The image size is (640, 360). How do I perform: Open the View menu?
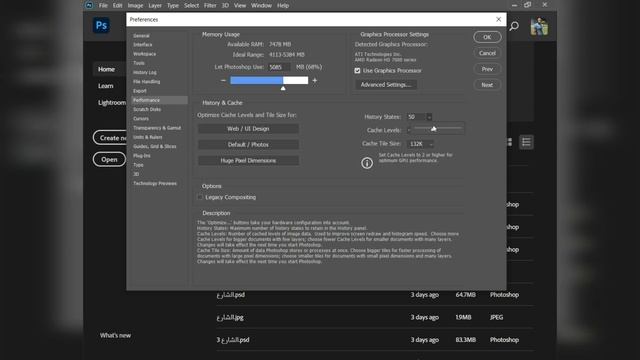[240, 5]
